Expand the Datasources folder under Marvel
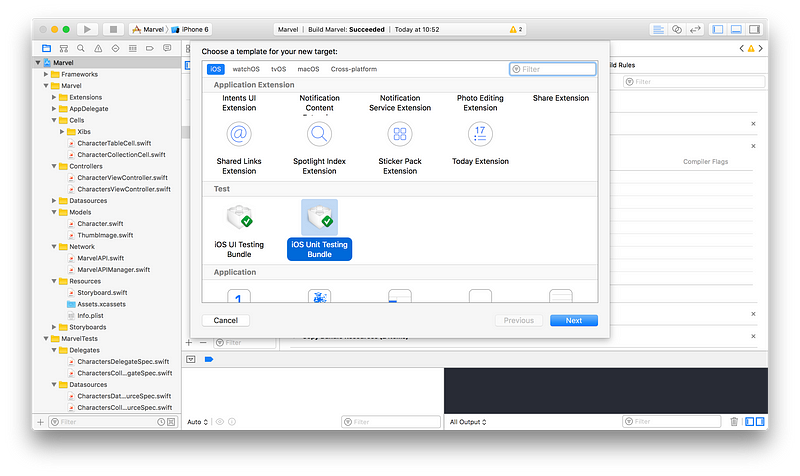 (x=54, y=201)
